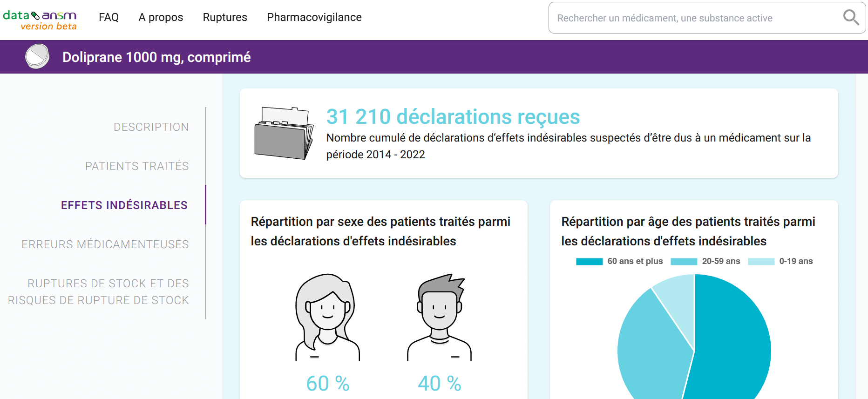Jump to Erreurs médicamenteuses section
Screen dimensions: 868x399
tap(105, 244)
